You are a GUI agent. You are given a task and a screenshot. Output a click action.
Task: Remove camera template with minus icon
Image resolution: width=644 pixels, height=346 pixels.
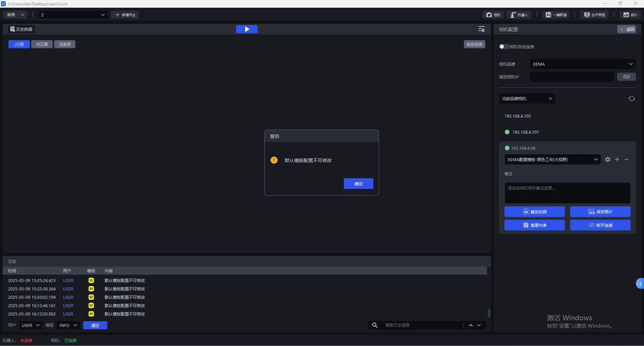(x=626, y=159)
